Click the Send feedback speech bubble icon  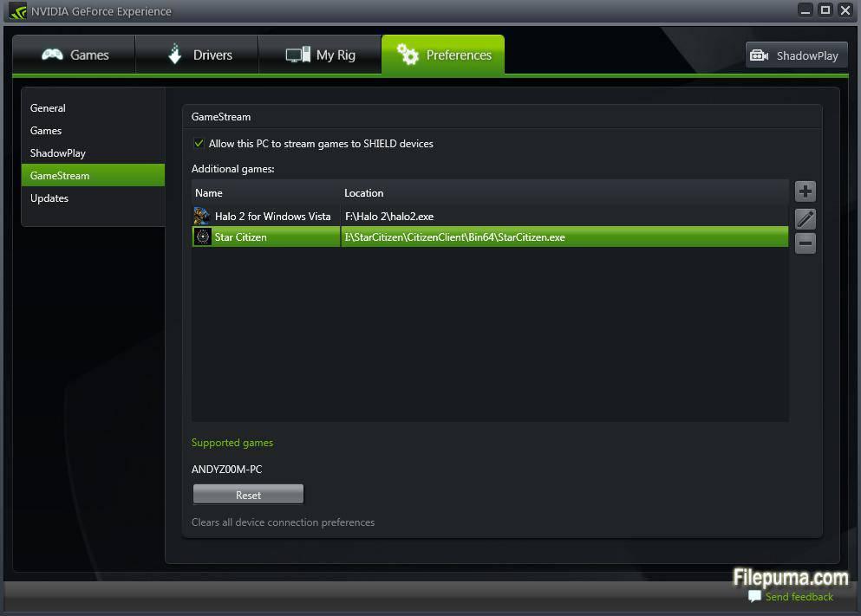(x=755, y=596)
